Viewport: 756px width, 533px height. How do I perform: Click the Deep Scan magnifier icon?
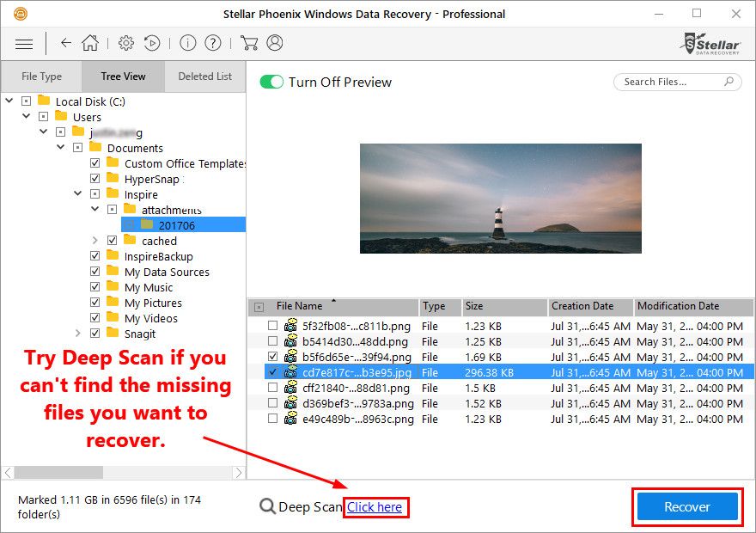[x=267, y=506]
